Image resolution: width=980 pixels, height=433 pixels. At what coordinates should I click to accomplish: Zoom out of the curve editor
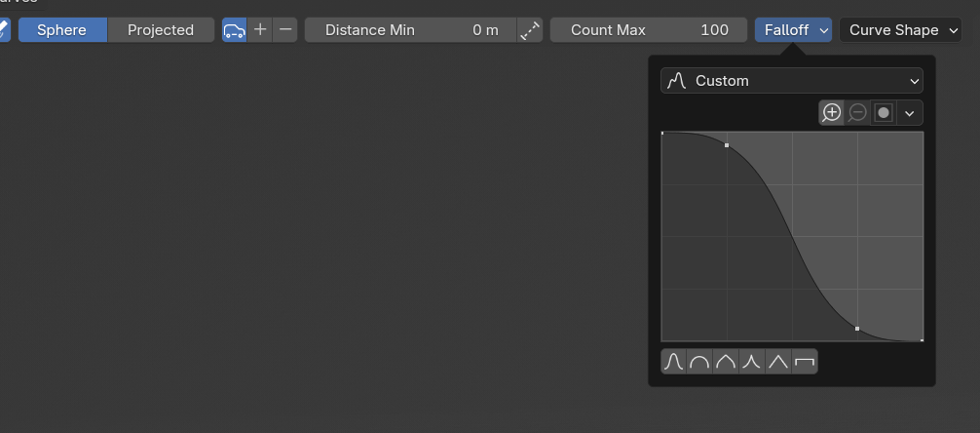(857, 112)
